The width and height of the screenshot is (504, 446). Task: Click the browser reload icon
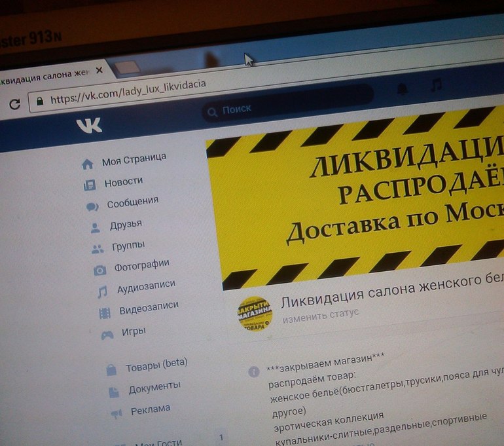point(14,103)
